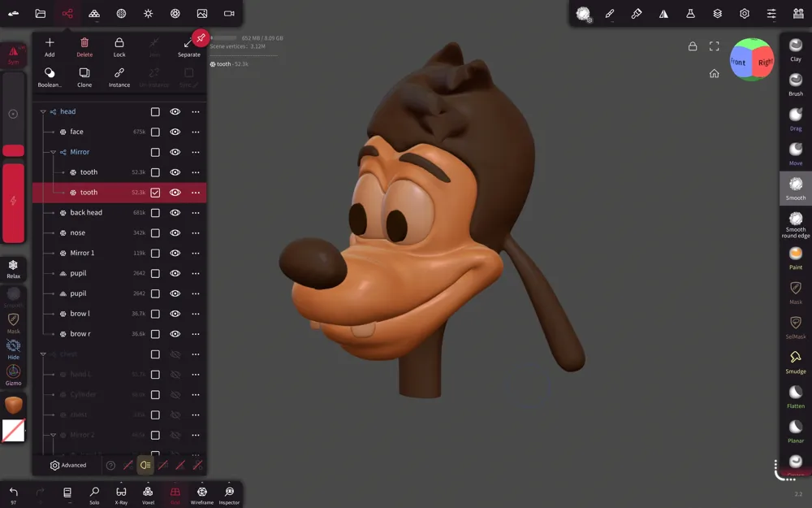Image resolution: width=812 pixels, height=508 pixels.
Task: Open the Scene tree menu
Action: pos(67,14)
